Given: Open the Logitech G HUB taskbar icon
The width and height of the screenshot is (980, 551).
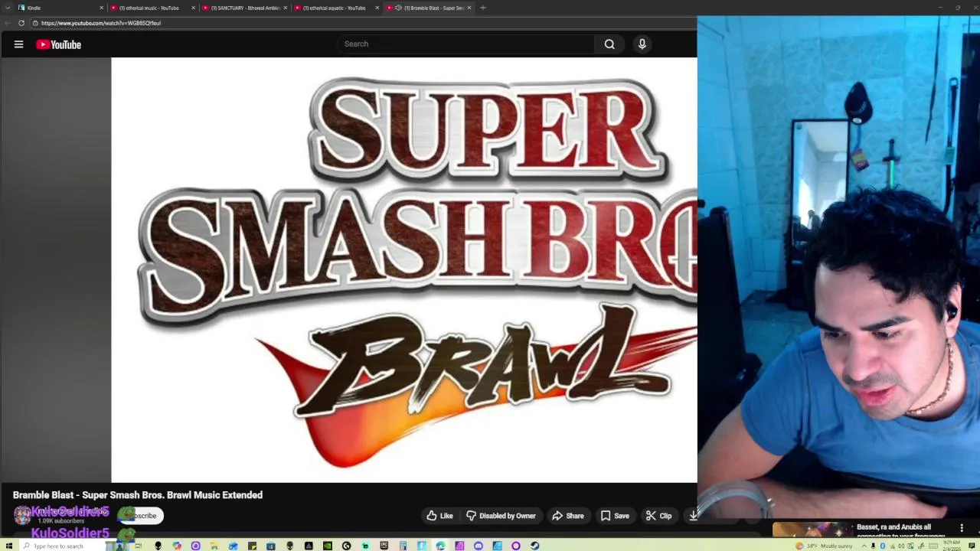Looking at the screenshot, I should pos(346,546).
